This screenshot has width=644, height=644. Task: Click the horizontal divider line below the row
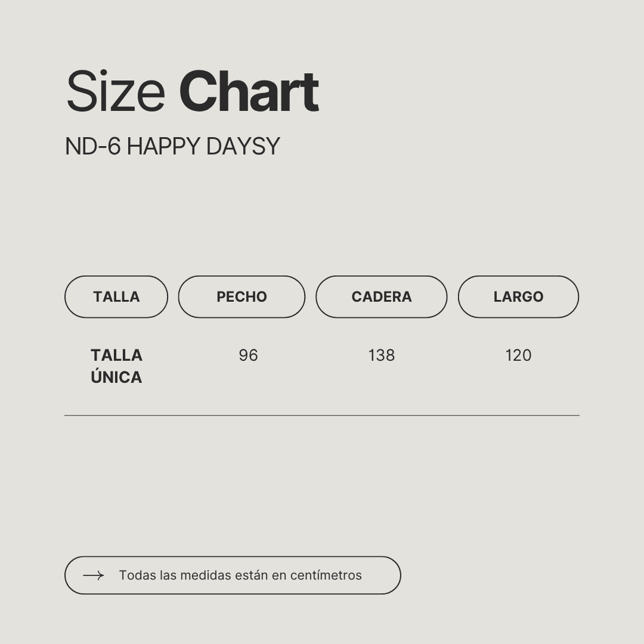coord(322,415)
